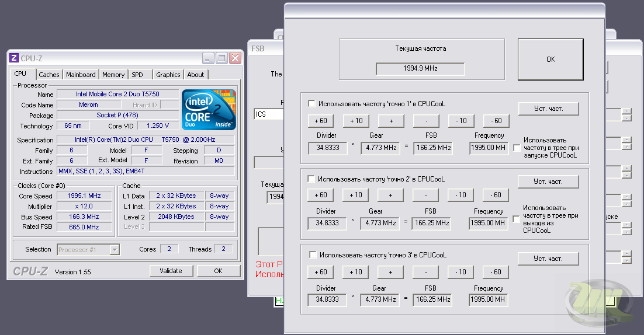Open the SPD tab

click(137, 75)
